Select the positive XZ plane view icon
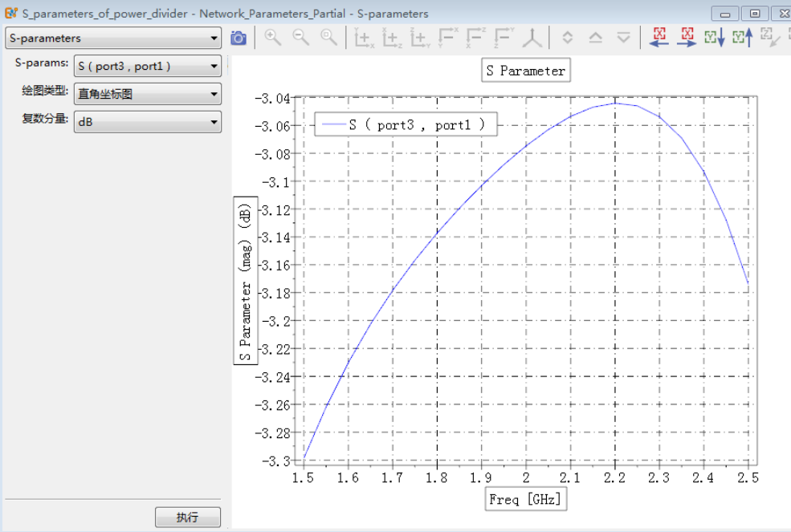Viewport: 791px width, 532px height. tap(392, 38)
